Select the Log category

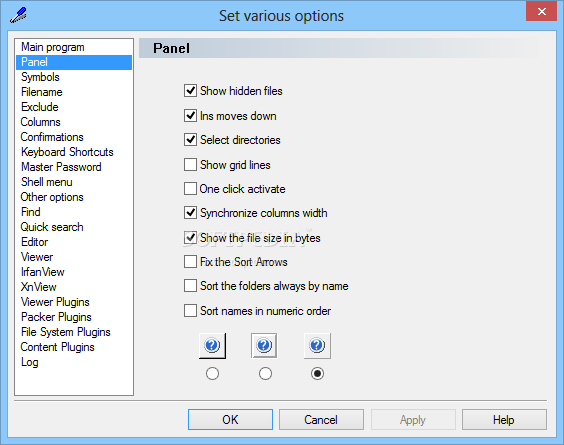pos(74,362)
